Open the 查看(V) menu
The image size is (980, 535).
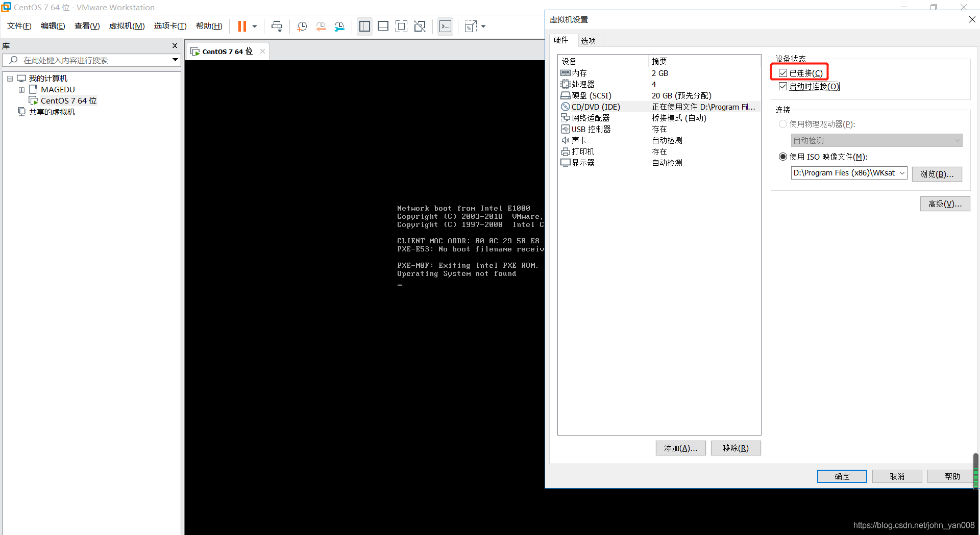point(87,26)
